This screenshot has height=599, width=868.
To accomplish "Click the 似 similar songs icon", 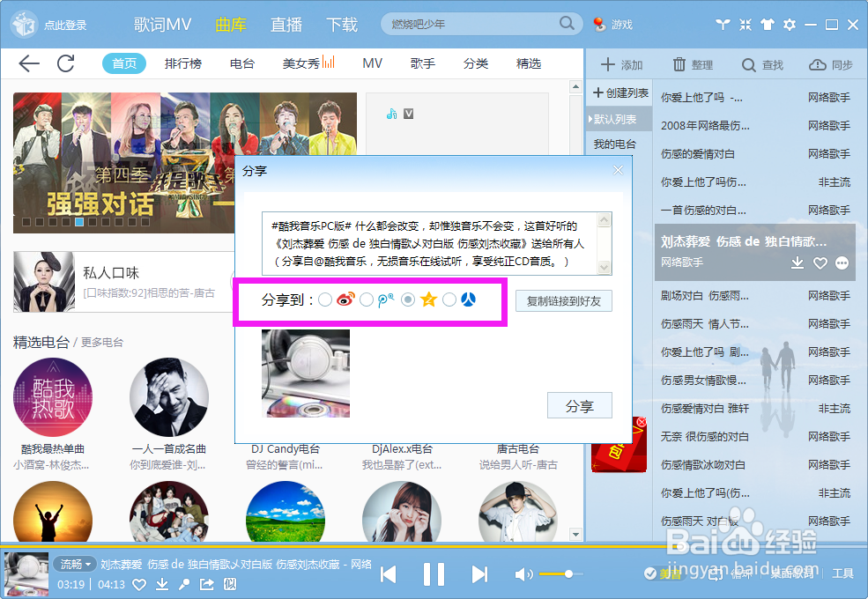I will 230,584.
